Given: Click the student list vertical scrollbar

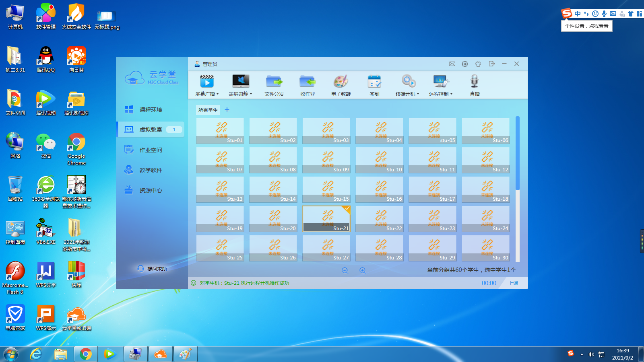Looking at the screenshot, I should tap(518, 153).
